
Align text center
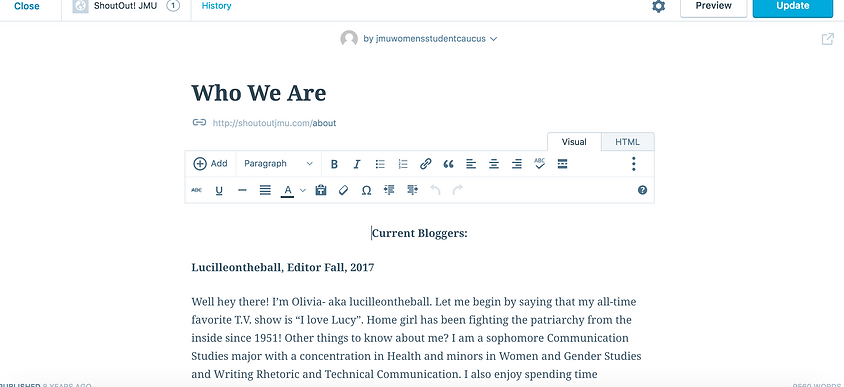(494, 164)
